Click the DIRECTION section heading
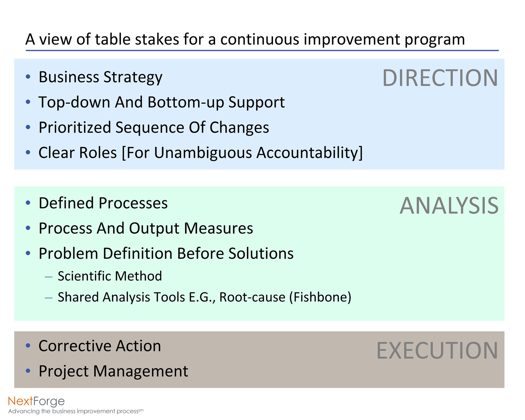Screen dimensions: 525x420 point(440,78)
